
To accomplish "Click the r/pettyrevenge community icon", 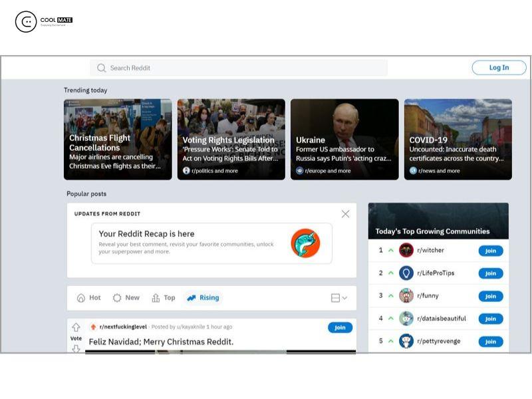I will [x=406, y=341].
